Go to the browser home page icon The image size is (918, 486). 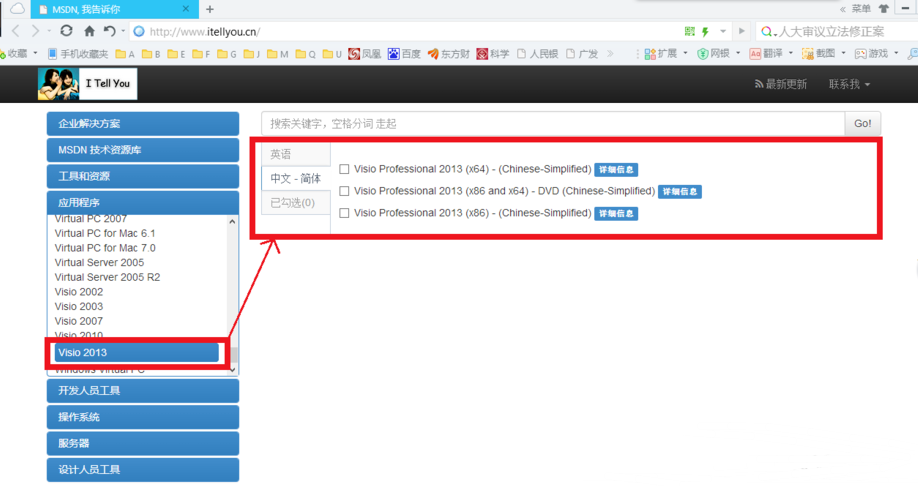tap(90, 32)
